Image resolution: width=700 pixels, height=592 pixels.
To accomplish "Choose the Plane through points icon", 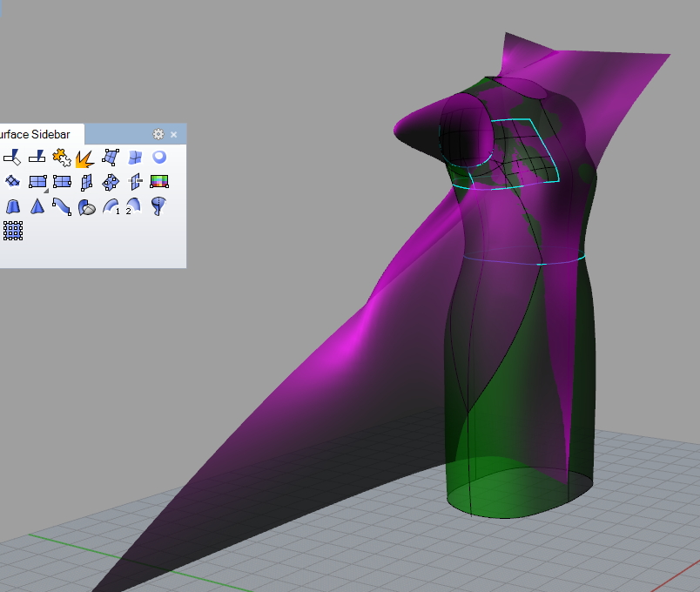I will coord(111,182).
